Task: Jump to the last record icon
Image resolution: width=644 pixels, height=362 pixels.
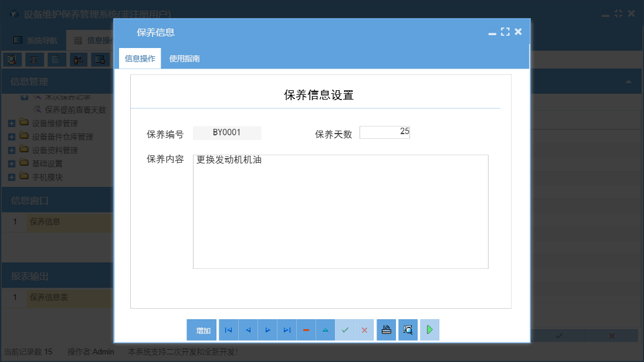Action: 286,330
